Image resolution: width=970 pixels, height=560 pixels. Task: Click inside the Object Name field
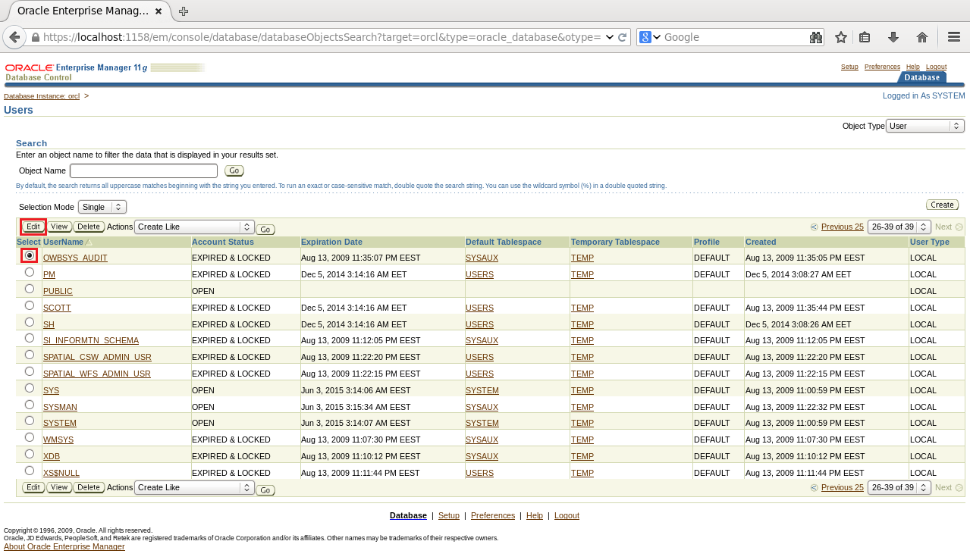click(x=143, y=171)
